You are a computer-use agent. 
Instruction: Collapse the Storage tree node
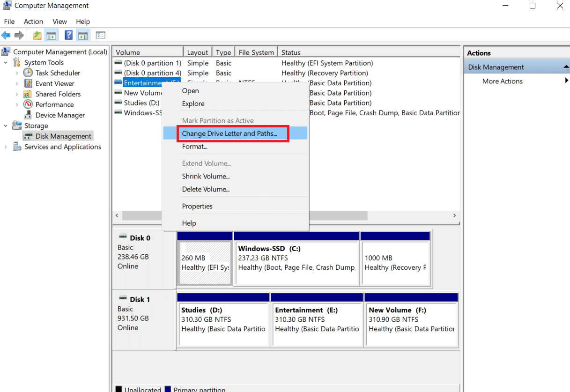pyautogui.click(x=6, y=126)
